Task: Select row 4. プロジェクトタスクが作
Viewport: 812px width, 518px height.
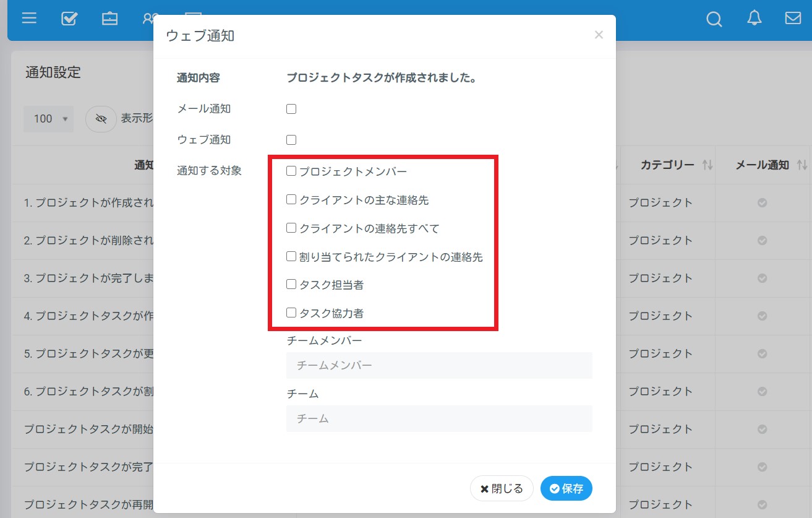Action: coord(88,316)
